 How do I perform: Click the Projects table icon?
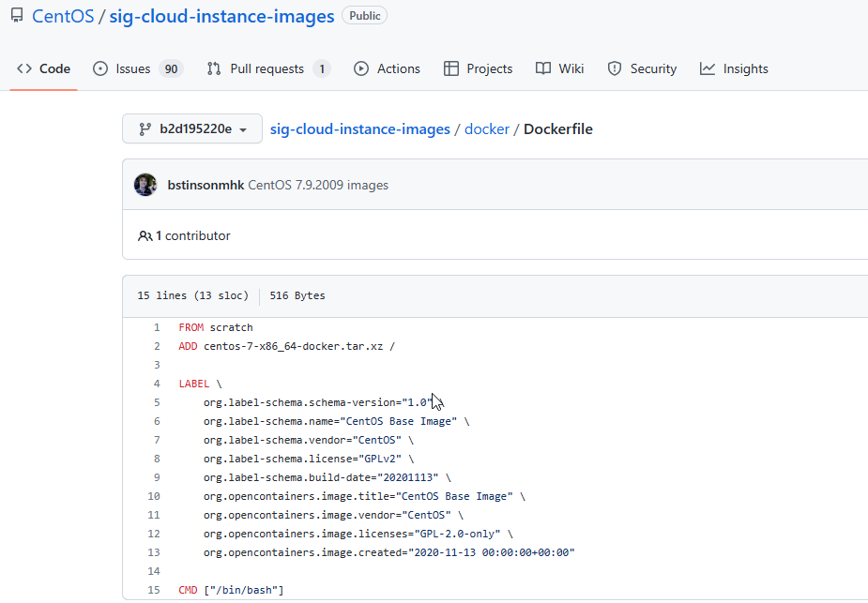tap(451, 68)
